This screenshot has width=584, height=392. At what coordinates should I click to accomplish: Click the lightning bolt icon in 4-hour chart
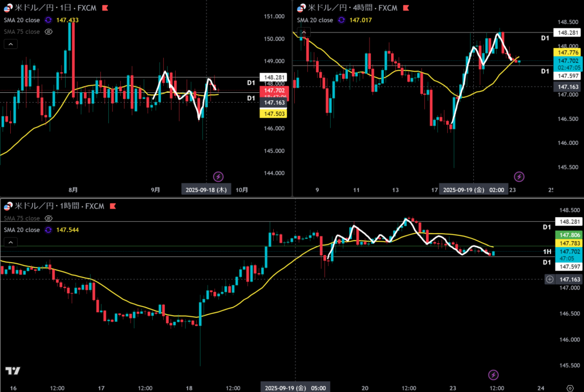(x=519, y=176)
